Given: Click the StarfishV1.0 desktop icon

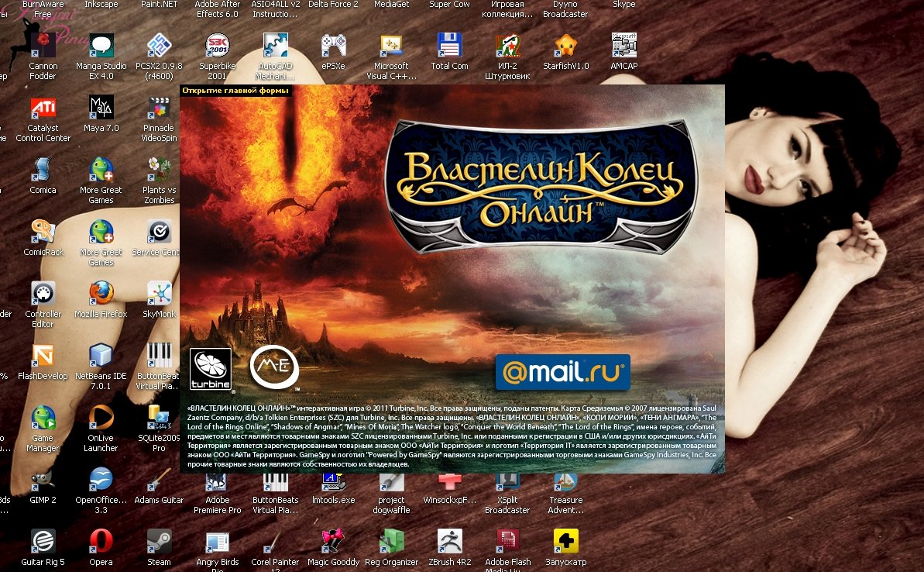Looking at the screenshot, I should pos(565,46).
